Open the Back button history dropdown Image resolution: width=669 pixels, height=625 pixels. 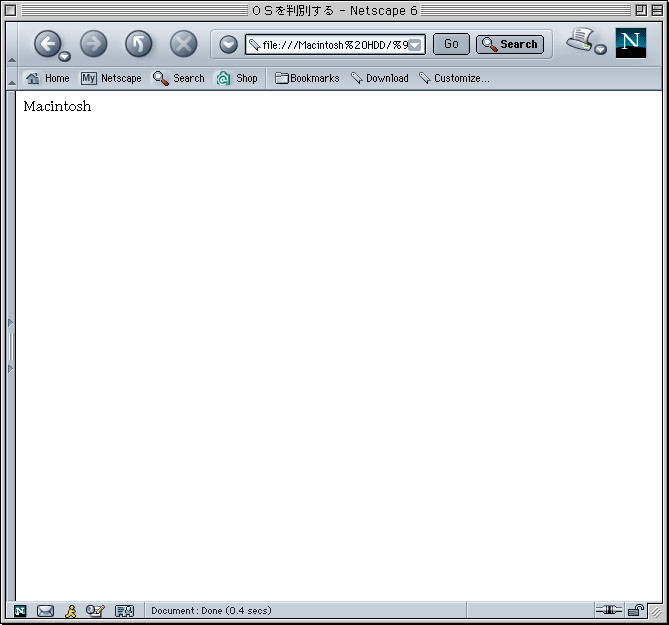pyautogui.click(x=64, y=56)
